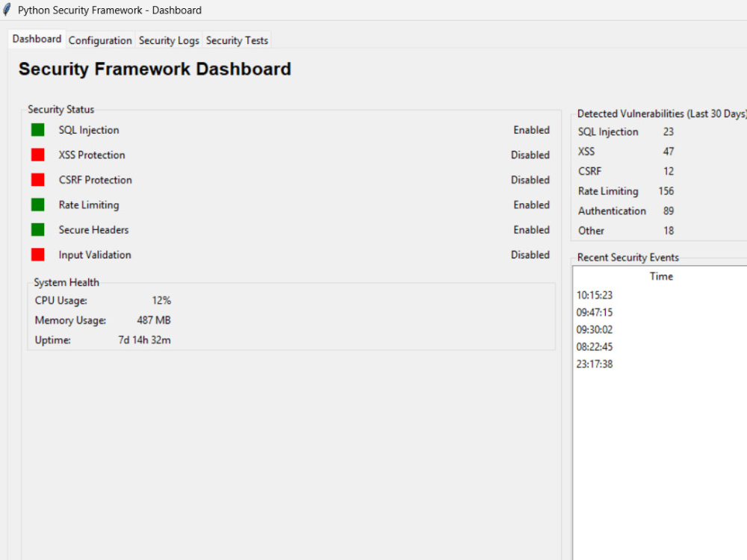The image size is (747, 560).
Task: Select the 09:47:15 event entry
Action: click(660, 312)
